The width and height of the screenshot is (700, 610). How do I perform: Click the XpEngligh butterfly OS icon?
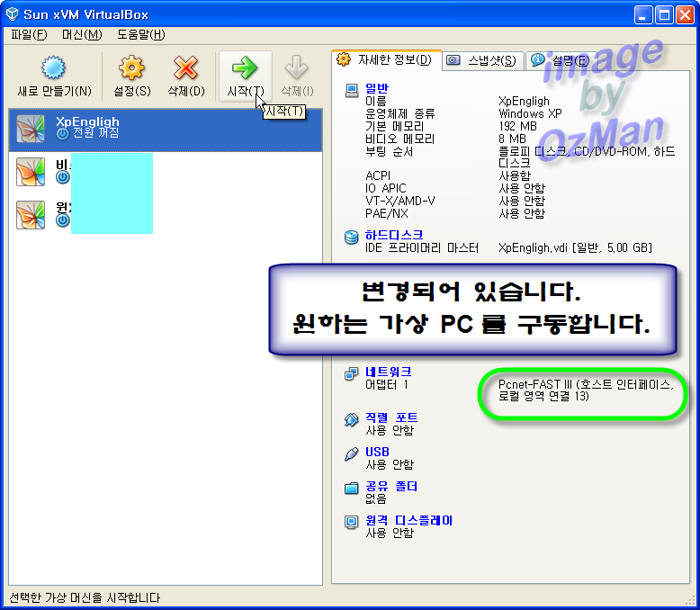(x=31, y=129)
